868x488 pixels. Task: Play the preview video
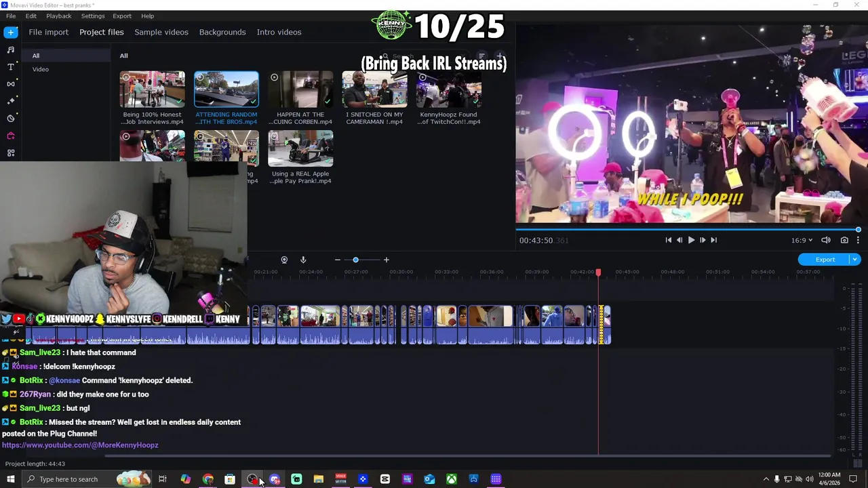691,240
